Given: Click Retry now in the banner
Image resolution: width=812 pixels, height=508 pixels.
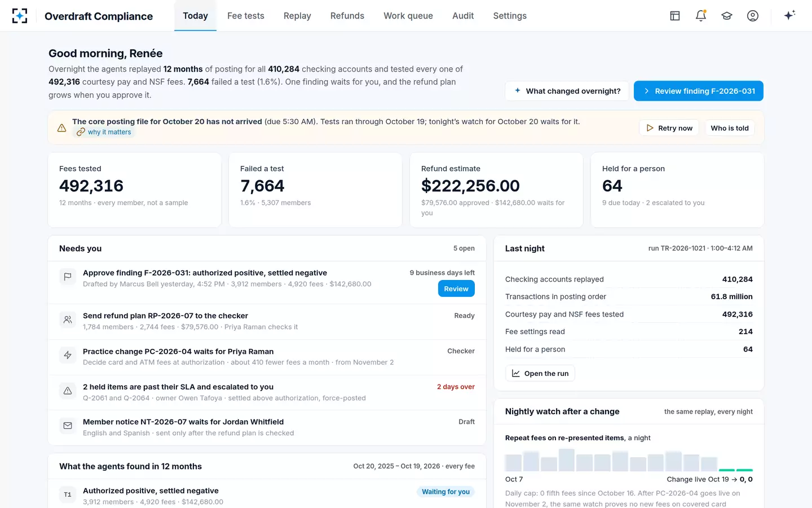Looking at the screenshot, I should [x=669, y=128].
